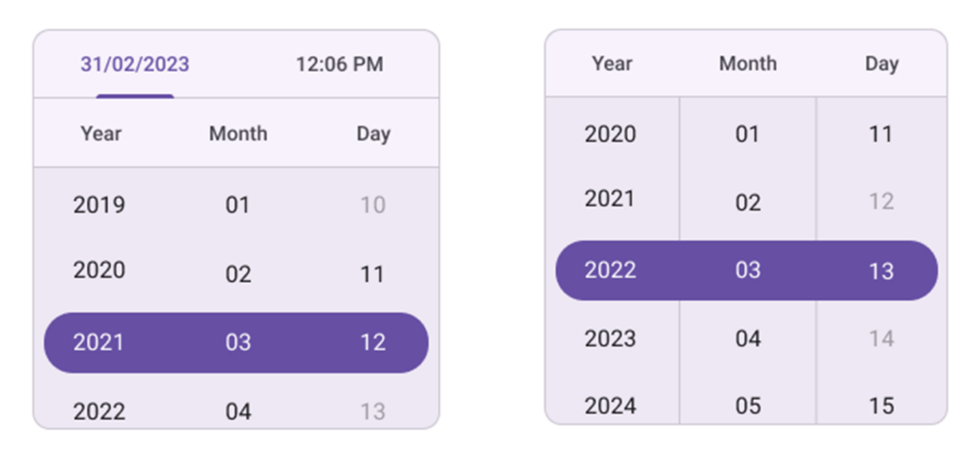This screenshot has height=458, width=980.
Task: Pick year 2024 from the year list
Action: pyautogui.click(x=611, y=405)
